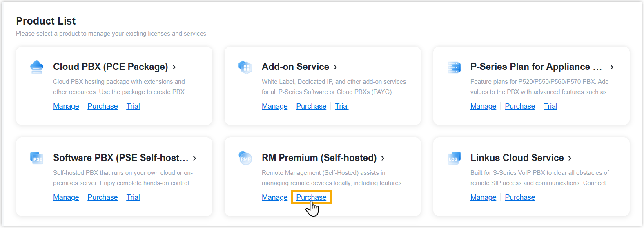The width and height of the screenshot is (644, 228).
Task: Click the RMP RM Premium icon
Action: (x=245, y=158)
